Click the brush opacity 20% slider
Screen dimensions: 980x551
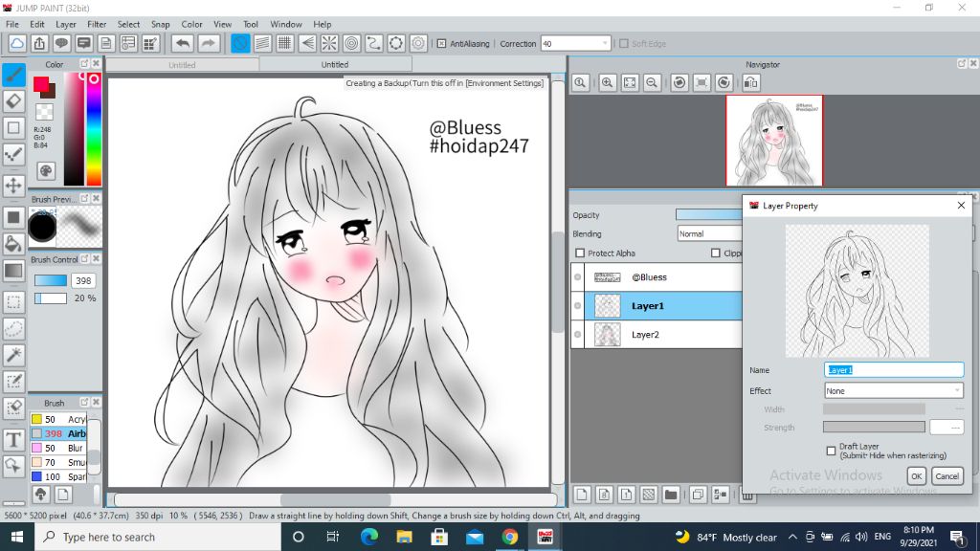click(51, 298)
